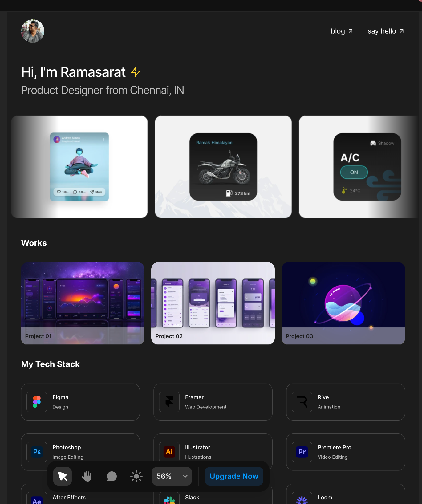Screen dimensions: 422x504
Task: Select the hand pan tool
Action: point(87,476)
